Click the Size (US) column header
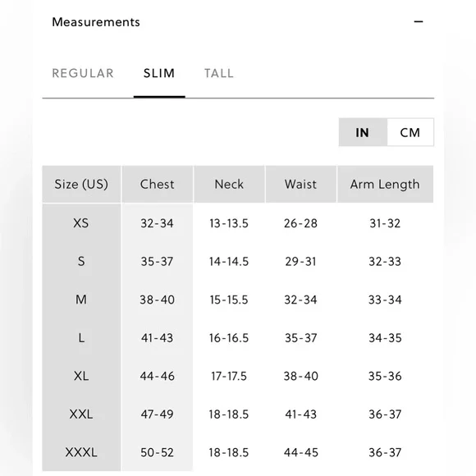Image resolution: width=476 pixels, height=476 pixels. pyautogui.click(x=81, y=184)
